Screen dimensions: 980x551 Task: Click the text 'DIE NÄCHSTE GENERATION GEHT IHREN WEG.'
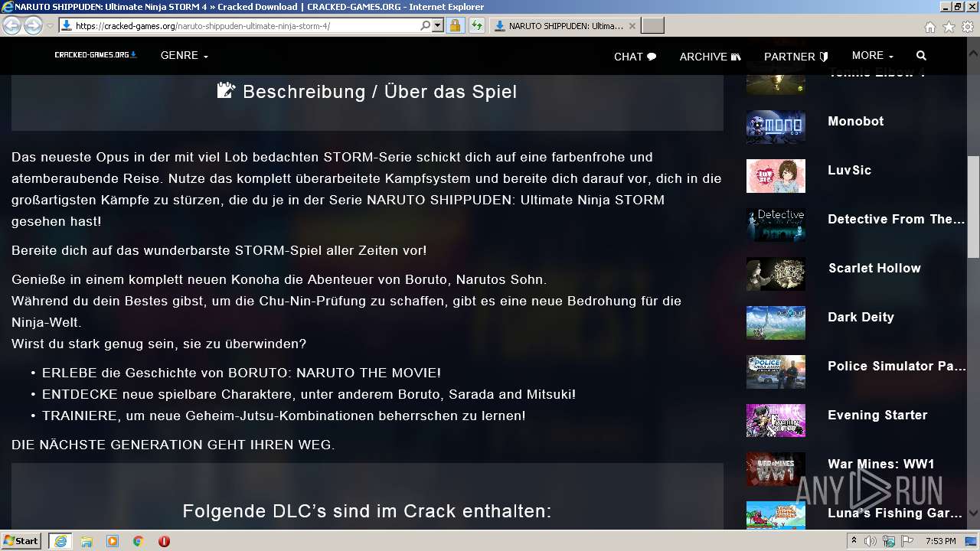tap(173, 445)
